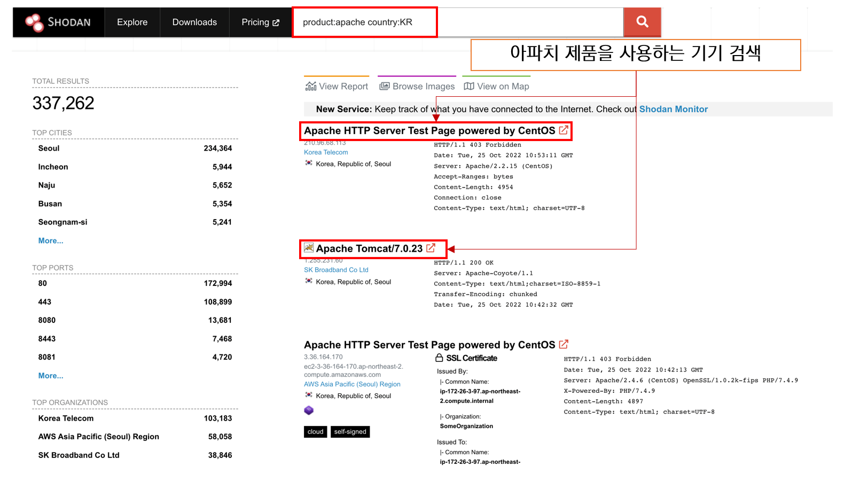Open View on Map
Viewport: 868px width, 481px height.
point(497,86)
